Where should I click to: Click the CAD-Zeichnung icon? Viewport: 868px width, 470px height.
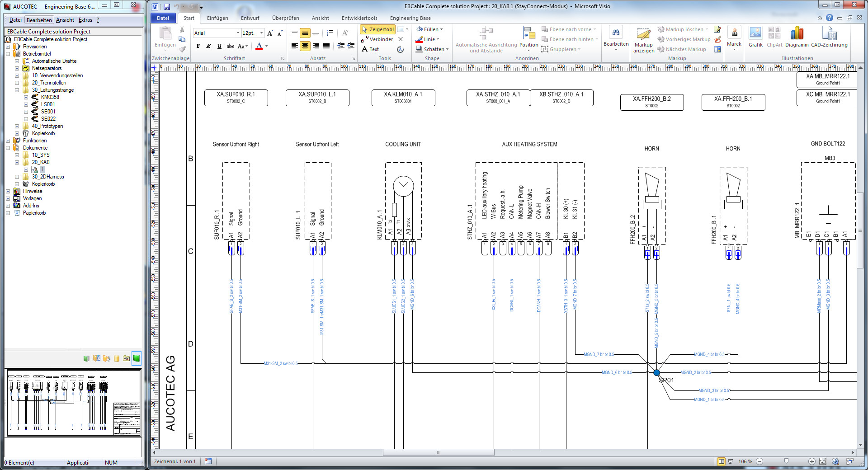click(x=829, y=37)
